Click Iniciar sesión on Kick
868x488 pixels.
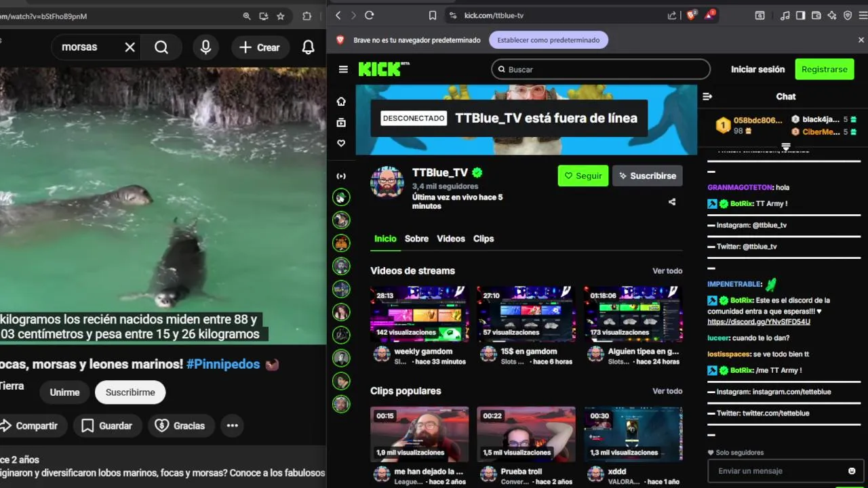pyautogui.click(x=757, y=69)
